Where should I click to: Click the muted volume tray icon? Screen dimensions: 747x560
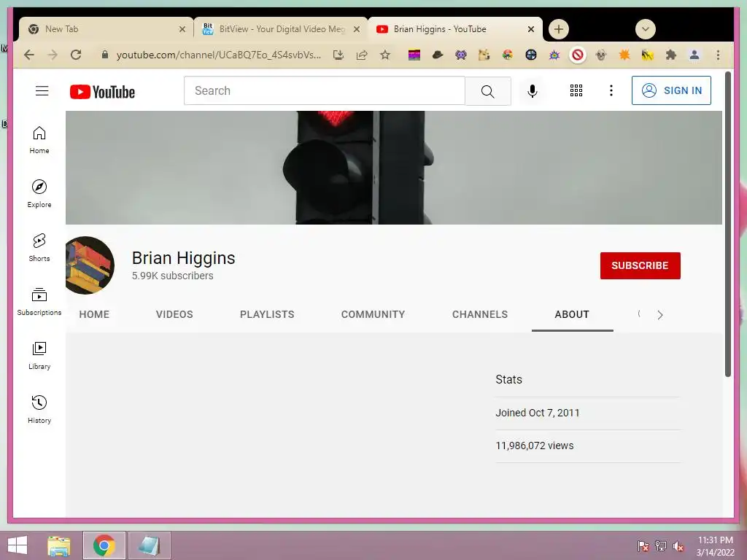pos(678,546)
